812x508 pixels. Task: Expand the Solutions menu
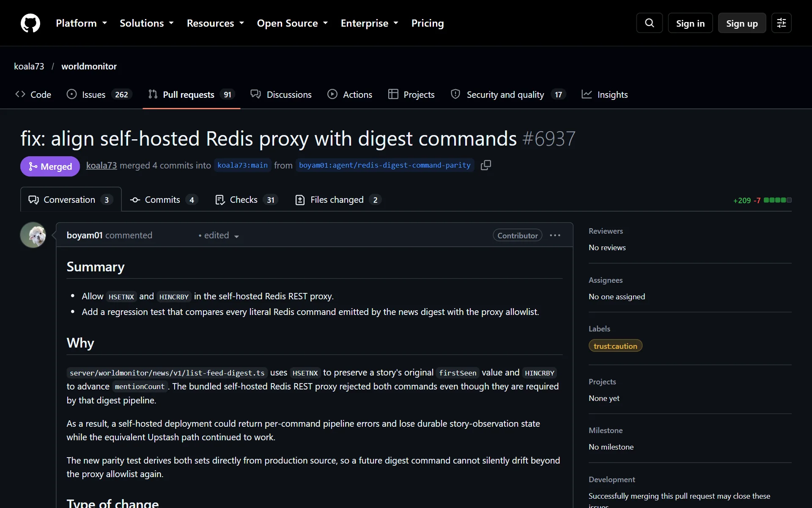tap(147, 23)
